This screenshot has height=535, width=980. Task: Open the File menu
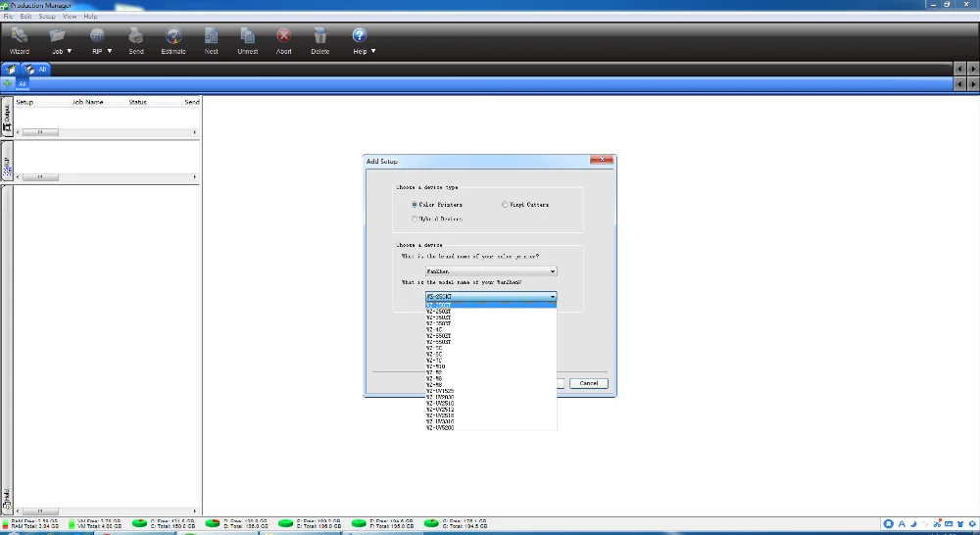pyautogui.click(x=8, y=17)
